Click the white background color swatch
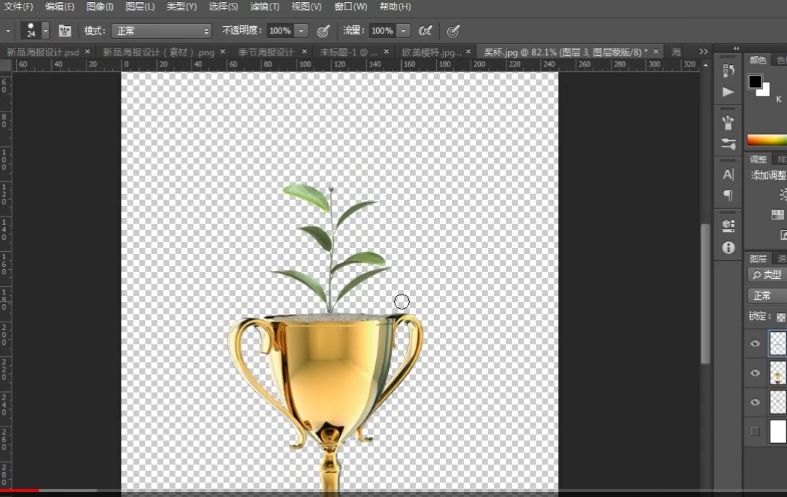The image size is (787, 497). point(764,91)
